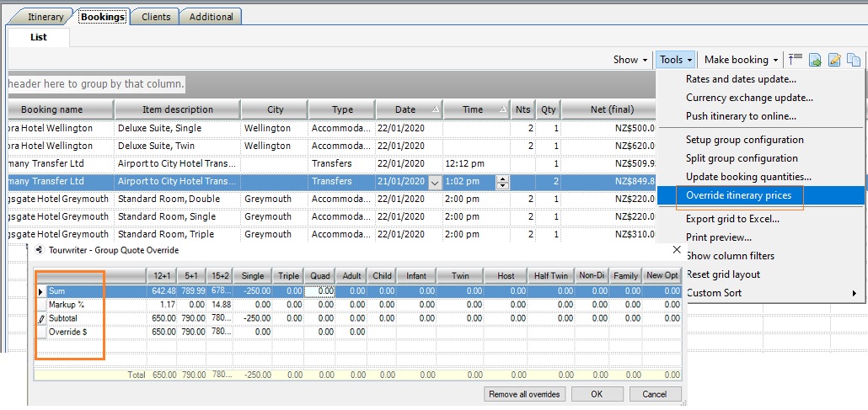Click the edit booking pencil icon

click(834, 60)
